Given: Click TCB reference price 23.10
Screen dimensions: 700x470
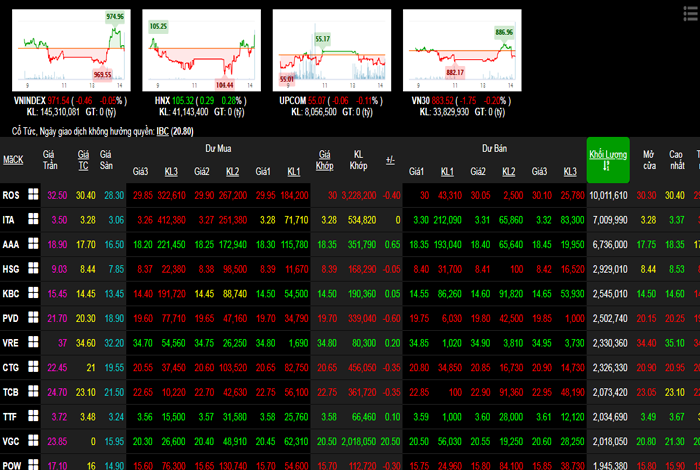Looking at the screenshot, I should (x=86, y=392).
